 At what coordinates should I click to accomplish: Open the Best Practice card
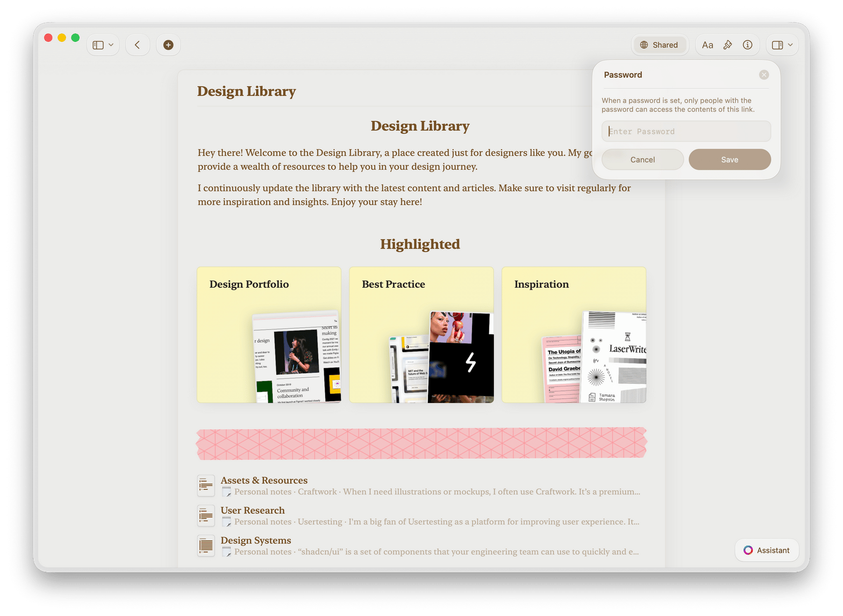[421, 334]
